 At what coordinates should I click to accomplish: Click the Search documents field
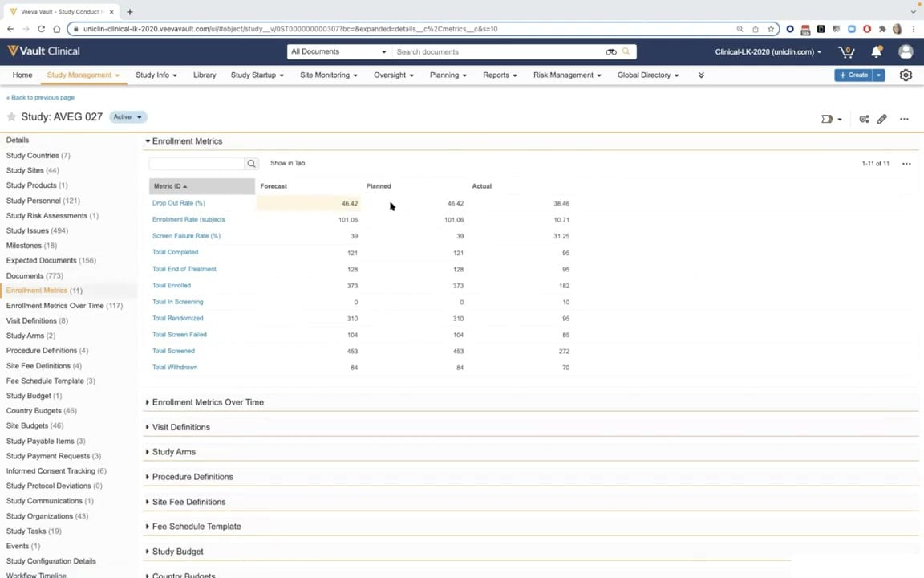498,52
